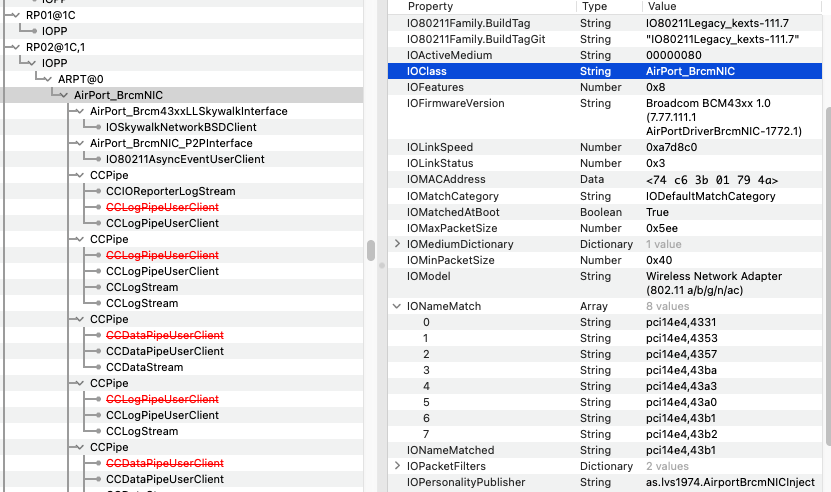Select the RP01@1C tree row
The height and width of the screenshot is (492, 831).
tap(182, 15)
